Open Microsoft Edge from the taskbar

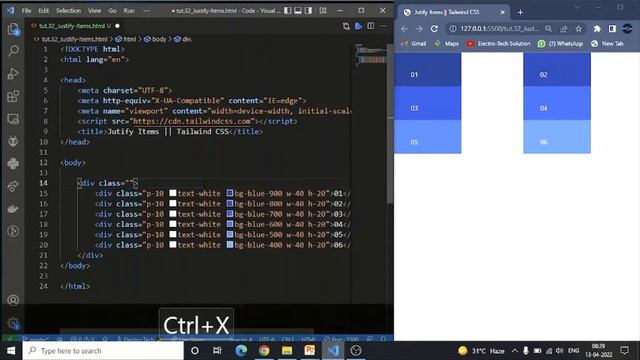[241, 351]
